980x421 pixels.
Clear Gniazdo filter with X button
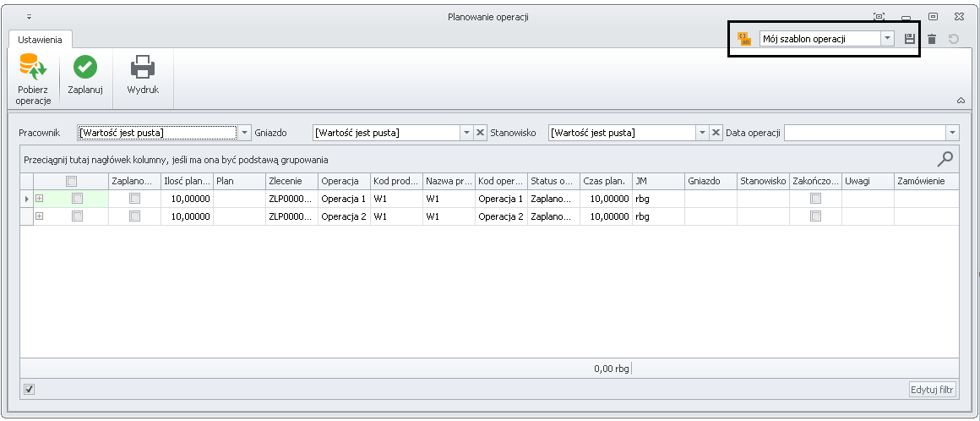(480, 133)
